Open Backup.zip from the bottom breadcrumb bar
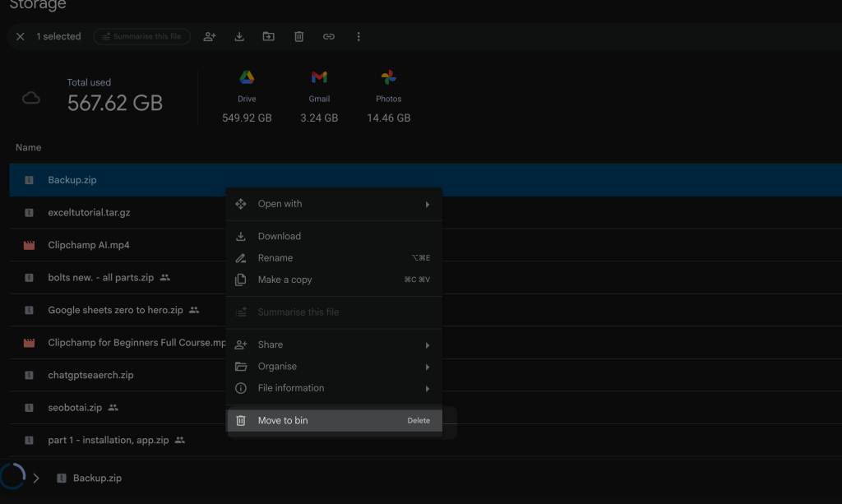 pos(97,477)
